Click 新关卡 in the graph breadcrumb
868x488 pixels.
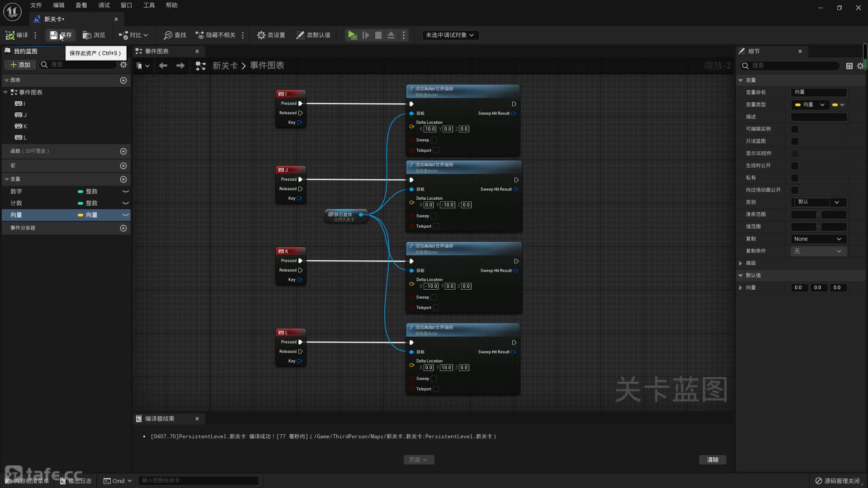(225, 66)
